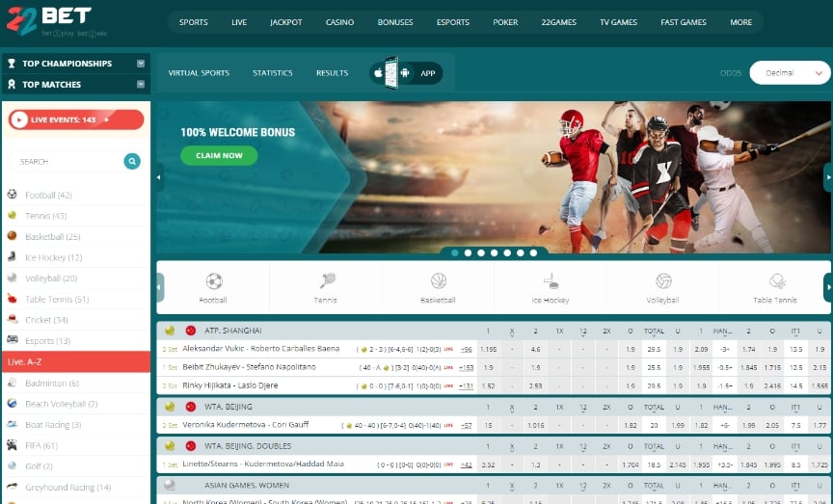Open the Jackpot top menu

pyautogui.click(x=285, y=22)
